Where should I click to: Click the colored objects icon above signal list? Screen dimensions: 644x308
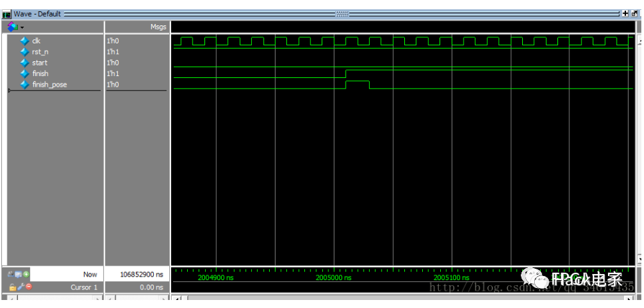13,27
